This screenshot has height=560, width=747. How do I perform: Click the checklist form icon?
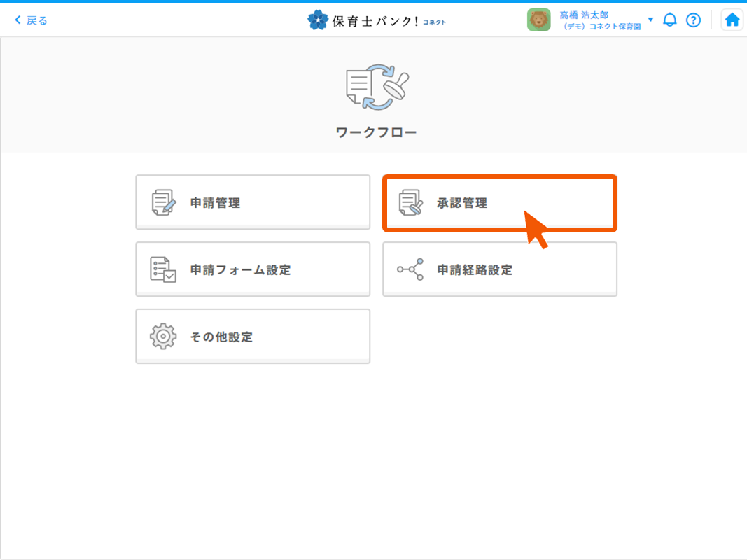[163, 269]
